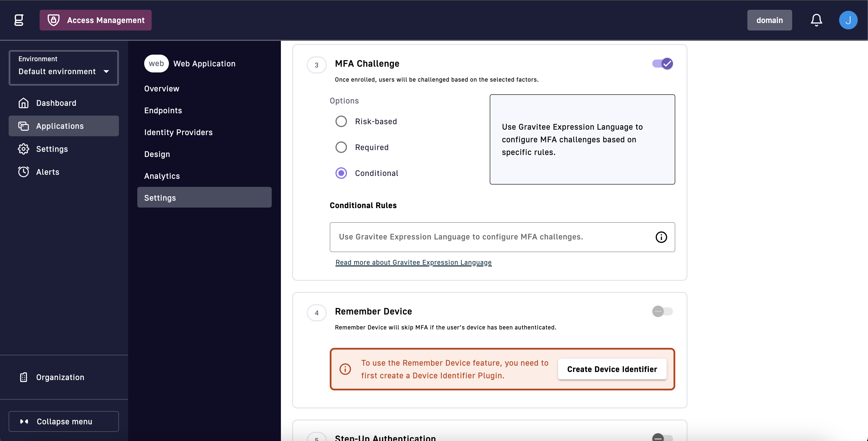Click the Alerts clock icon

(23, 172)
